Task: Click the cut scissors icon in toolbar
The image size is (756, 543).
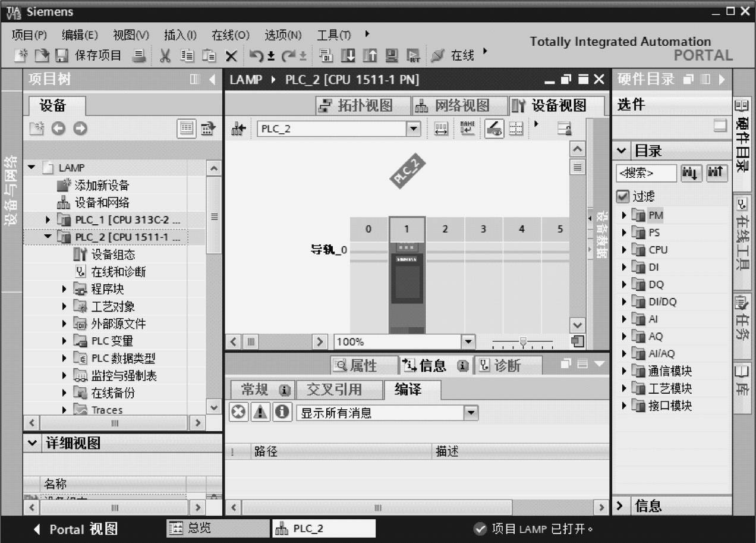Action: [165, 56]
